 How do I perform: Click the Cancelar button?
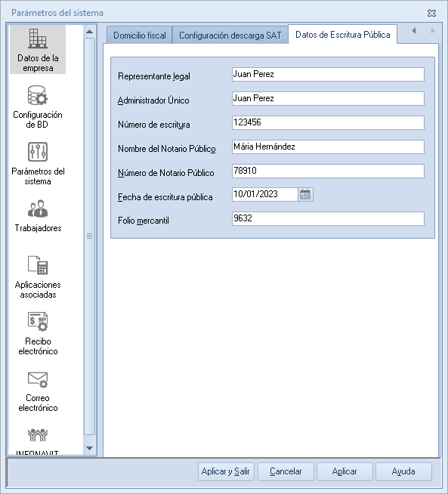coord(286,471)
